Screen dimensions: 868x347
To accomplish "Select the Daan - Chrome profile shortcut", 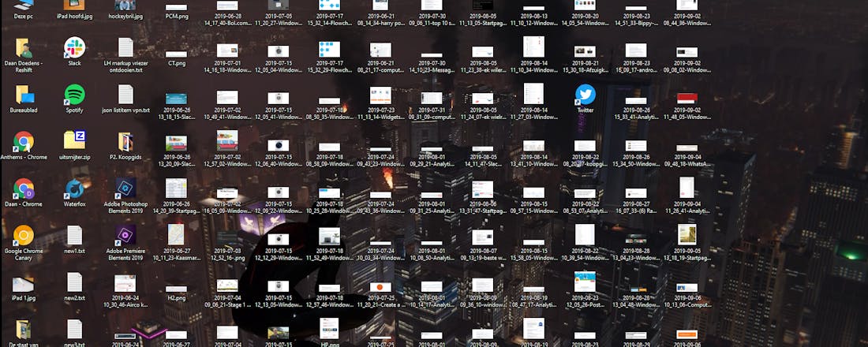I will (24, 189).
